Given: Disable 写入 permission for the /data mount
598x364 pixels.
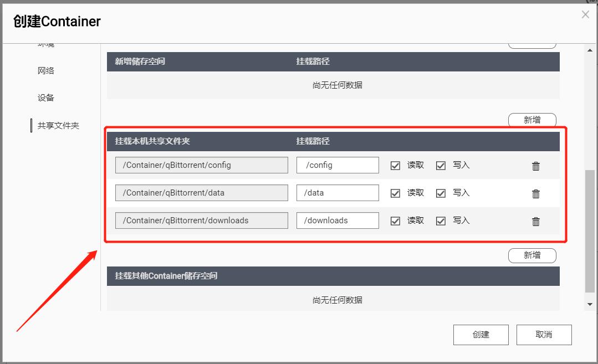Looking at the screenshot, I should [x=441, y=192].
